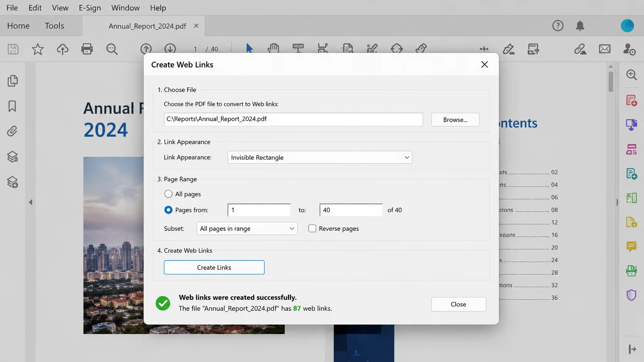Screen dimensions: 644x362
Task: Open Bookmarks panel icon
Action: pos(12,106)
